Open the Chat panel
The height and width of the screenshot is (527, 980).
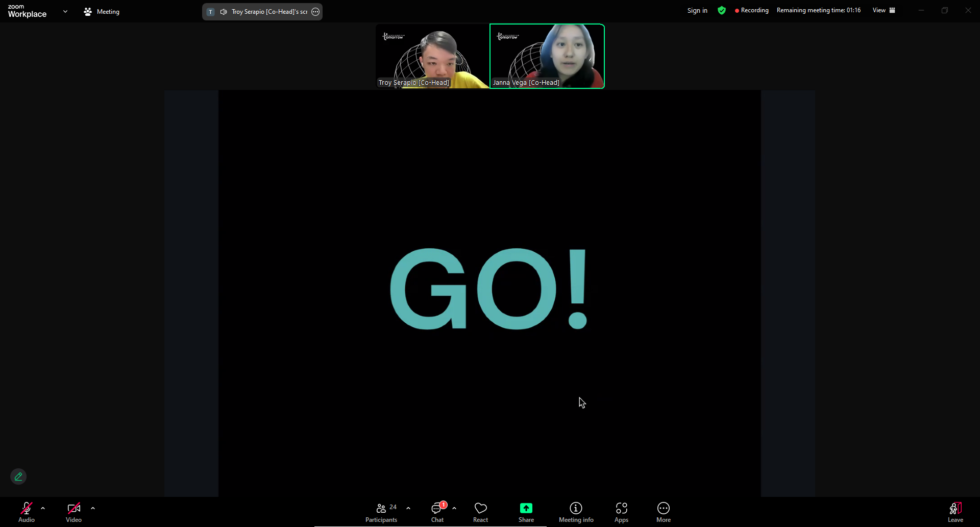[437, 512]
